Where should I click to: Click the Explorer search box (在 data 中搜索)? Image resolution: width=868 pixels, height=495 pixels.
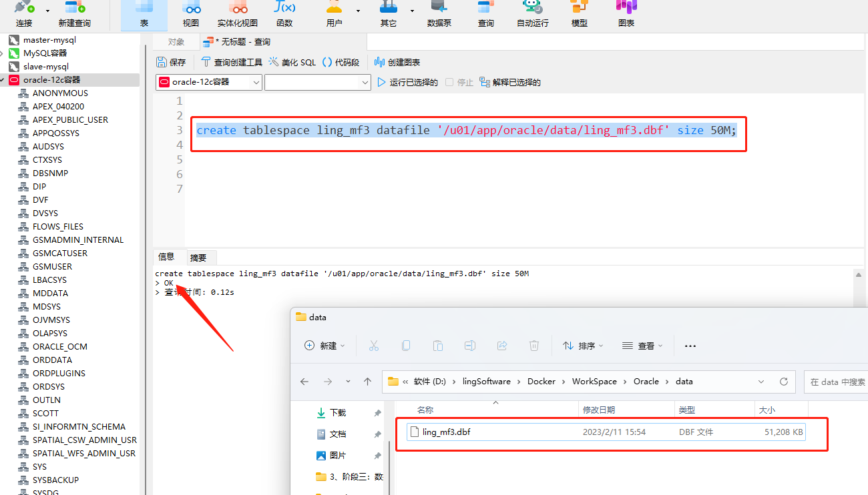click(x=836, y=382)
